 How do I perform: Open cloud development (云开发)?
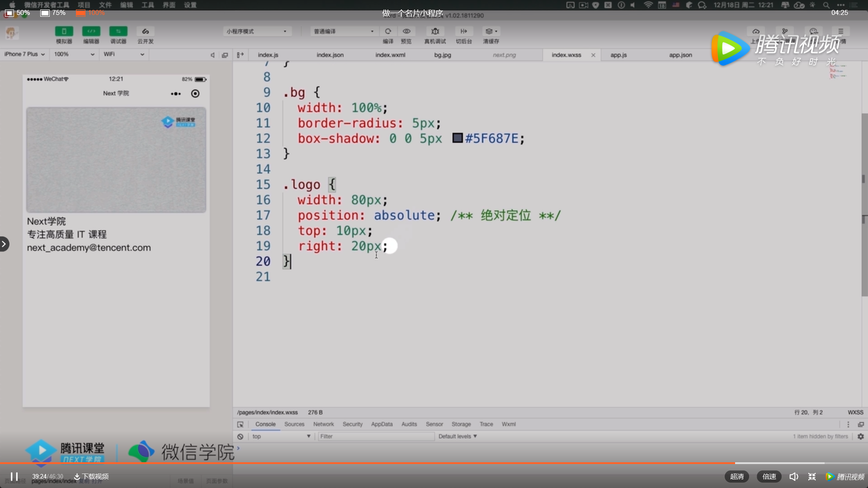(145, 32)
